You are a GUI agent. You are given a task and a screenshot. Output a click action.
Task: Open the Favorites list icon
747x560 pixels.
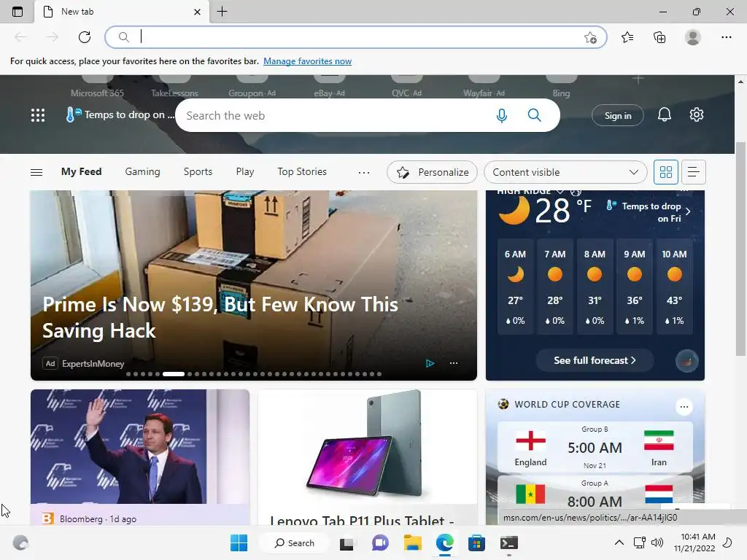(627, 37)
